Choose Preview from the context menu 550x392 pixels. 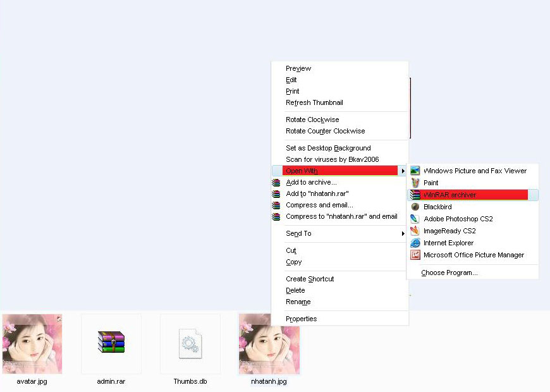pos(340,68)
